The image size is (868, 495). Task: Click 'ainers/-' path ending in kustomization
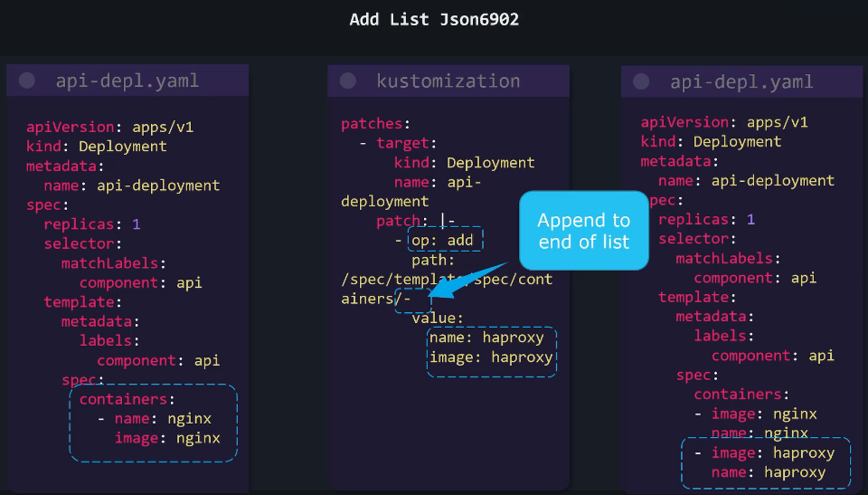[x=376, y=299]
